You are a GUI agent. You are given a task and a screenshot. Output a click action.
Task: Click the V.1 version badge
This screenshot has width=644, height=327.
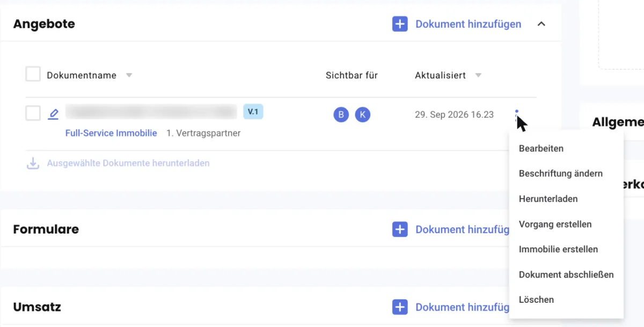tap(253, 112)
